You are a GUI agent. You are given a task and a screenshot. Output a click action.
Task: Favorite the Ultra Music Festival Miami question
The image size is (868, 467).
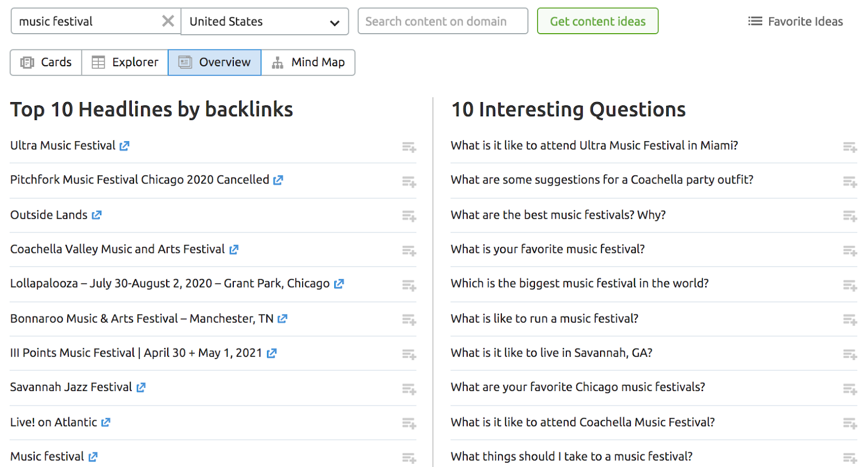click(x=850, y=147)
